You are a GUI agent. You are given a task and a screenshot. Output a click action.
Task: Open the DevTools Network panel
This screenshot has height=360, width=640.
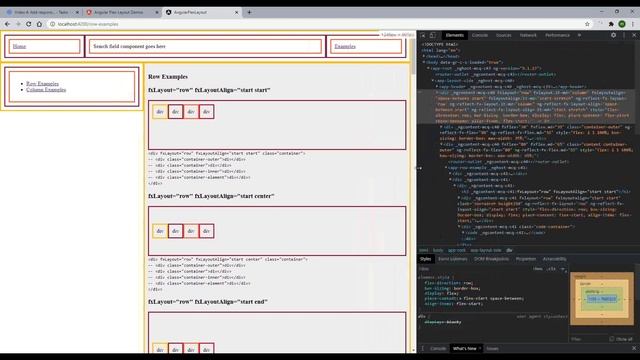tap(528, 36)
